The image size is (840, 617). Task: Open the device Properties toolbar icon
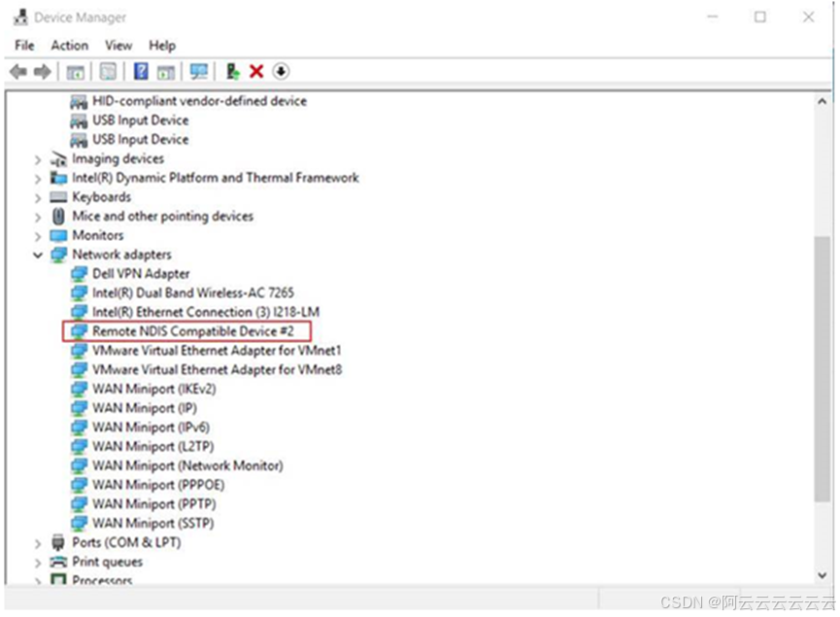click(x=107, y=71)
